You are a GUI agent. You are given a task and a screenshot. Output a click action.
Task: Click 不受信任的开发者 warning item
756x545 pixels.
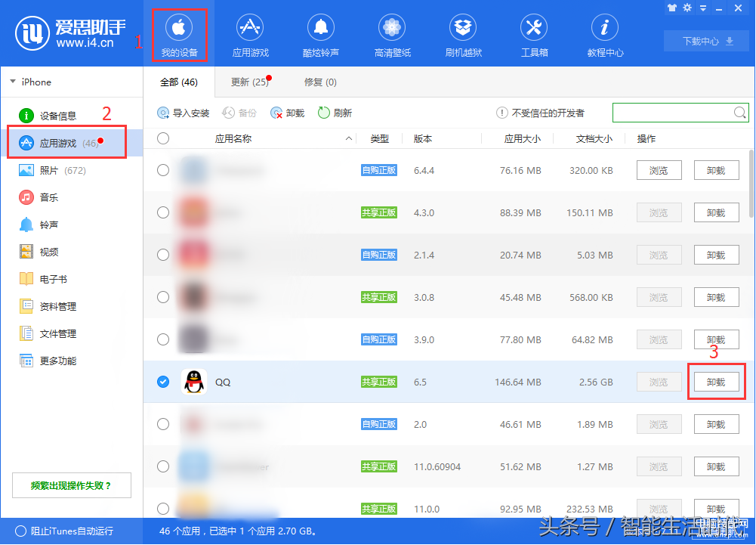(540, 113)
